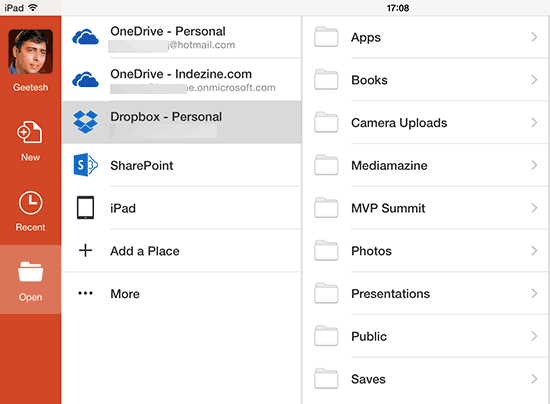Select the Dropbox logo icon
Image resolution: width=550 pixels, height=404 pixels.
pos(85,122)
